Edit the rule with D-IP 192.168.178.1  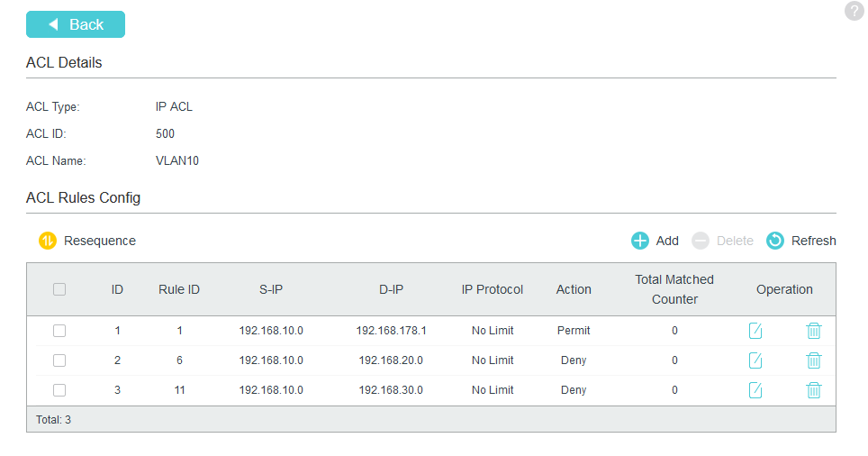tap(755, 331)
